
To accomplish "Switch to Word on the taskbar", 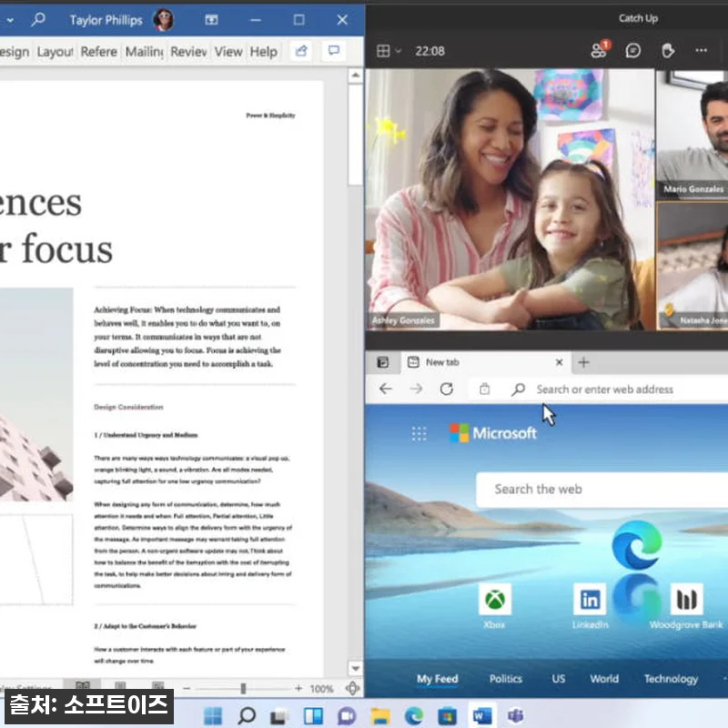I will [x=482, y=715].
